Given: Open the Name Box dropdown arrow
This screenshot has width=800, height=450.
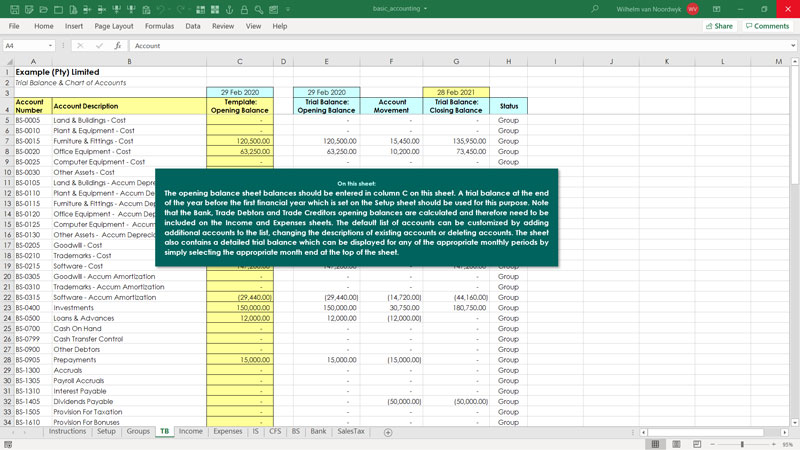Looking at the screenshot, I should click(x=50, y=45).
